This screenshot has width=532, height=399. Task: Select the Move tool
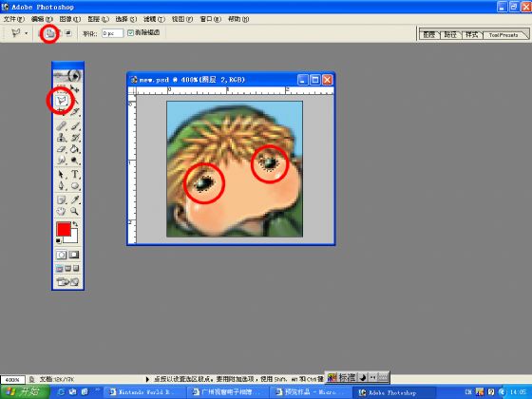[x=75, y=89]
